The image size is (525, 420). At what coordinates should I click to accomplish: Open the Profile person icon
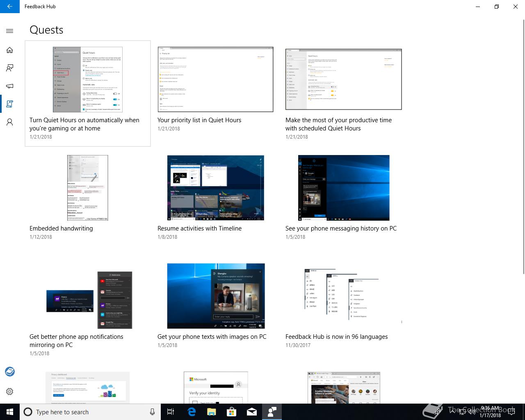pyautogui.click(x=10, y=122)
